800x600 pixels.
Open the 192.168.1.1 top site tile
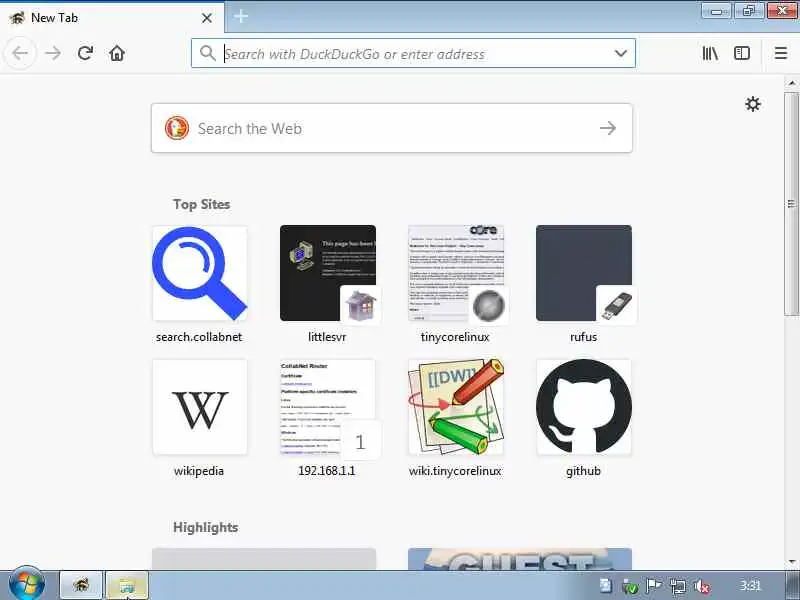(x=328, y=407)
